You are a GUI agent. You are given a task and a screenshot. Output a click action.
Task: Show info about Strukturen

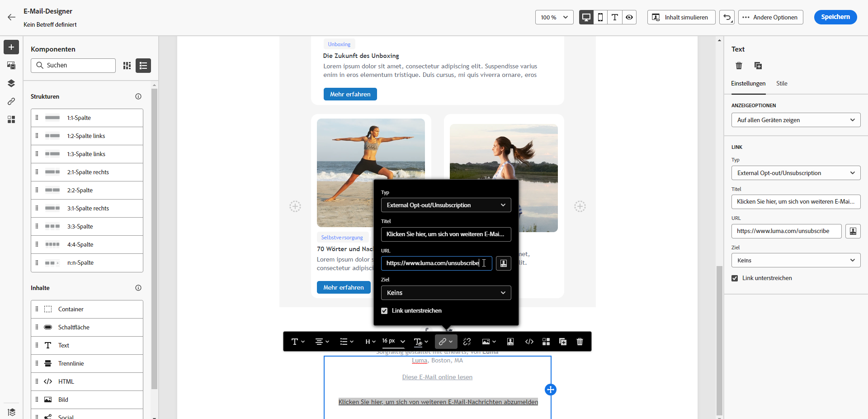[x=138, y=96]
